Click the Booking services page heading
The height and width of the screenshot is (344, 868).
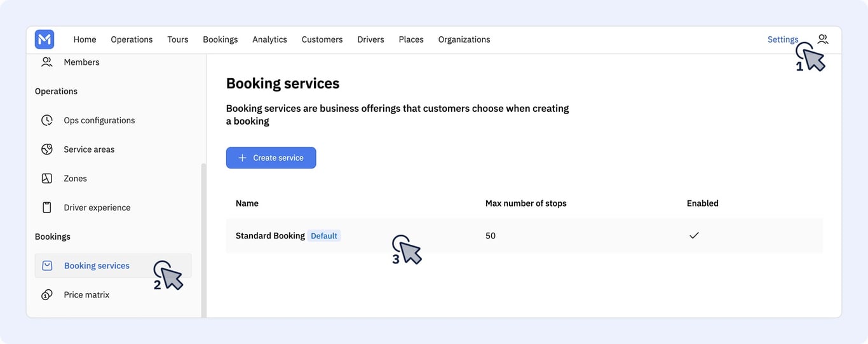pyautogui.click(x=283, y=83)
